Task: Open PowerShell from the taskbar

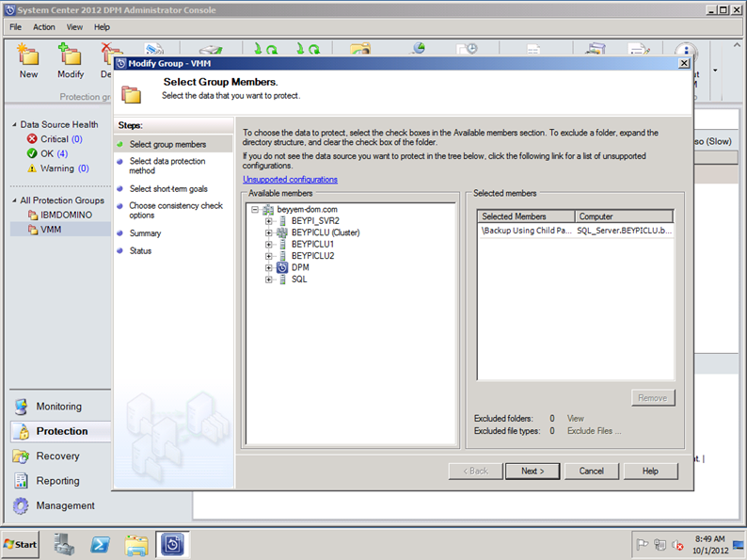Action: point(101,544)
